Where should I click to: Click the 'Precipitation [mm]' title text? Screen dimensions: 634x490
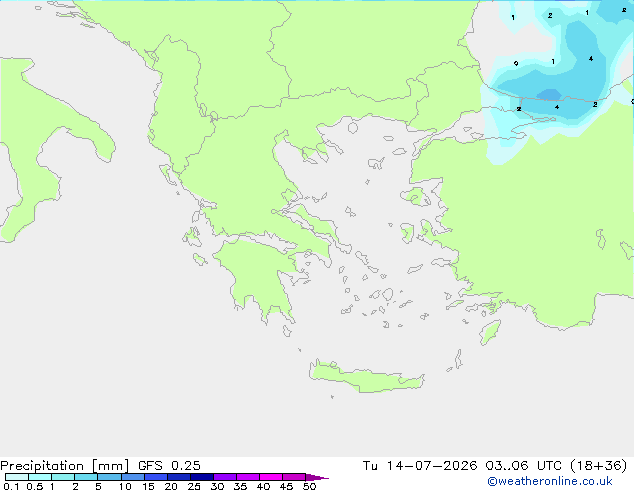[x=64, y=466]
